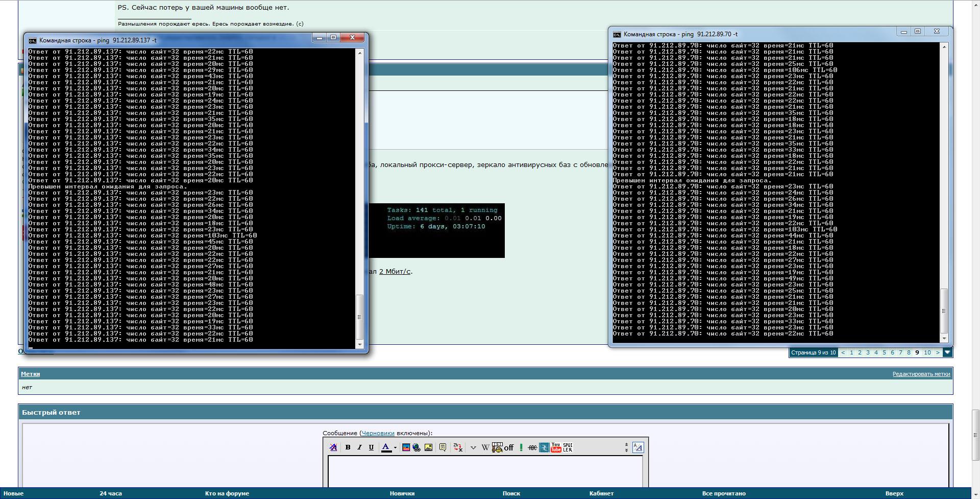Open the page navigation dropdown arrow

click(947, 352)
